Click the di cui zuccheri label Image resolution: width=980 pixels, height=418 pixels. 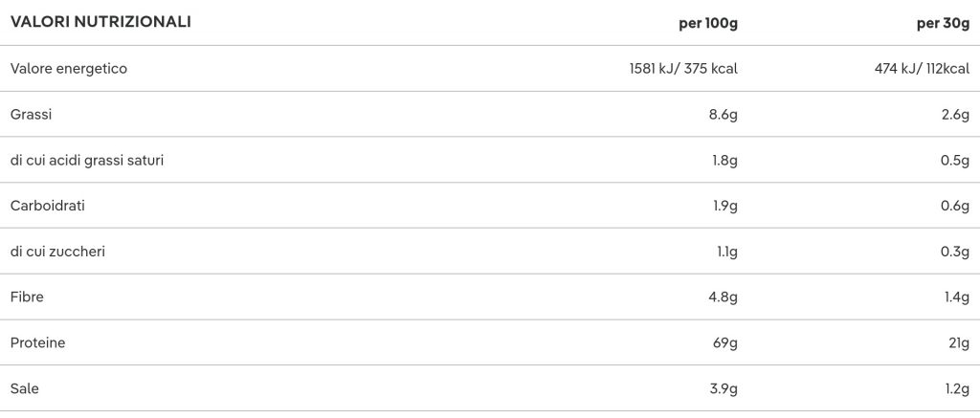point(57,252)
